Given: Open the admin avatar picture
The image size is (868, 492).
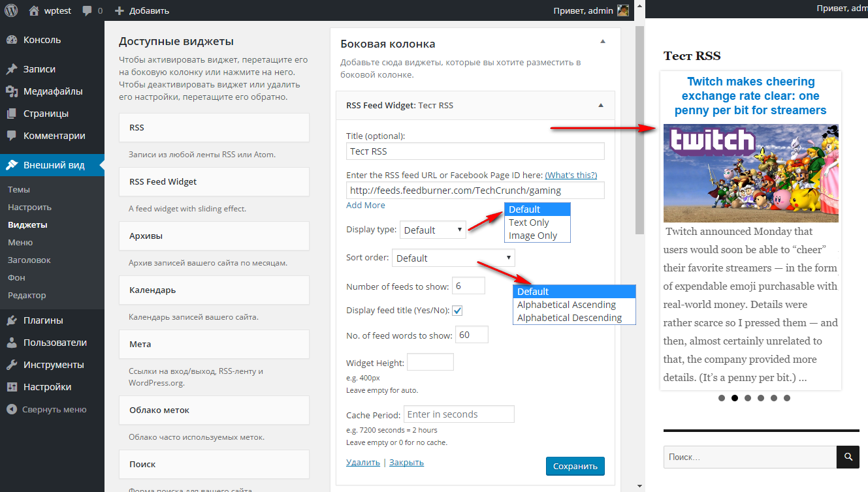Looking at the screenshot, I should [623, 10].
